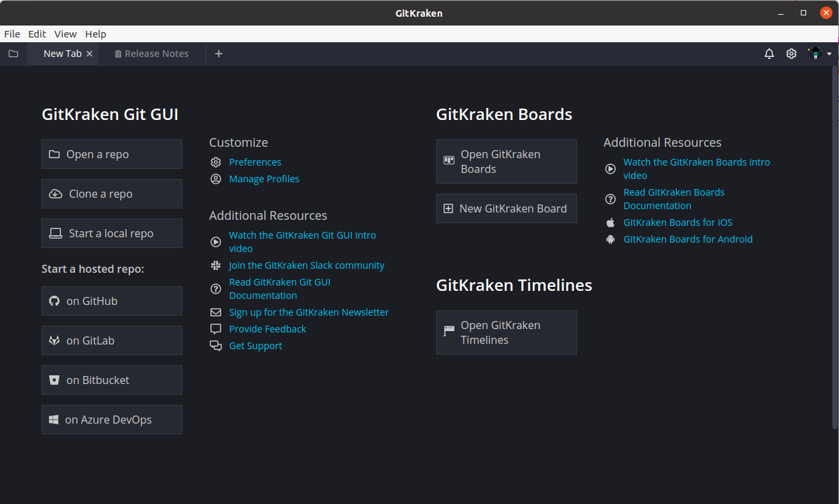This screenshot has height=504, width=839.
Task: Open the Manage Profiles link
Action: pyautogui.click(x=264, y=179)
